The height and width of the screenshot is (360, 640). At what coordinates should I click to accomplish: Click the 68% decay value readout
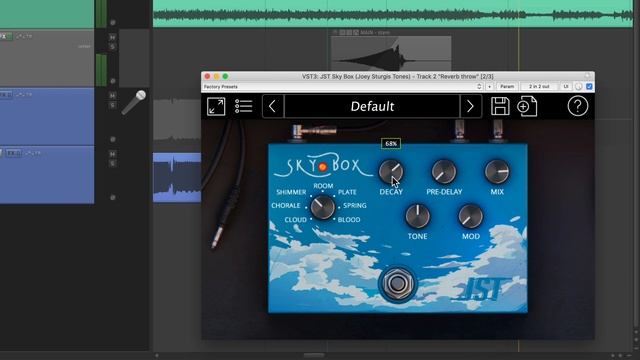coord(391,144)
